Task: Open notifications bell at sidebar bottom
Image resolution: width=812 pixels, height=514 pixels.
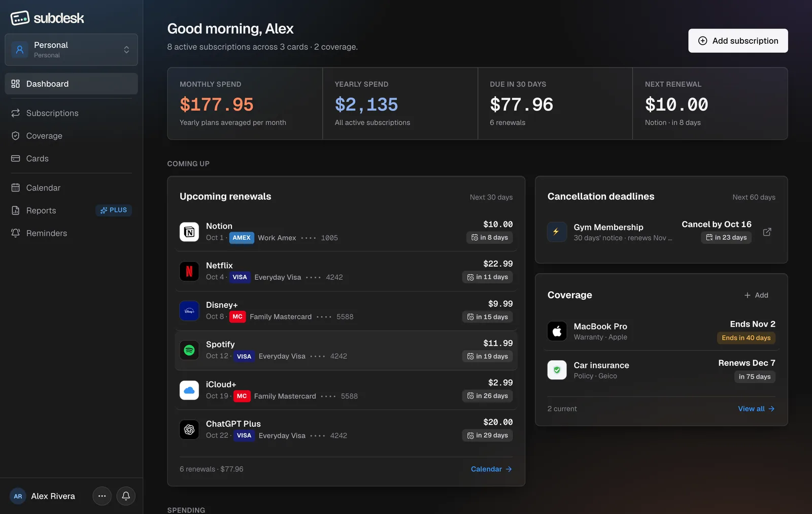Action: coord(126,496)
